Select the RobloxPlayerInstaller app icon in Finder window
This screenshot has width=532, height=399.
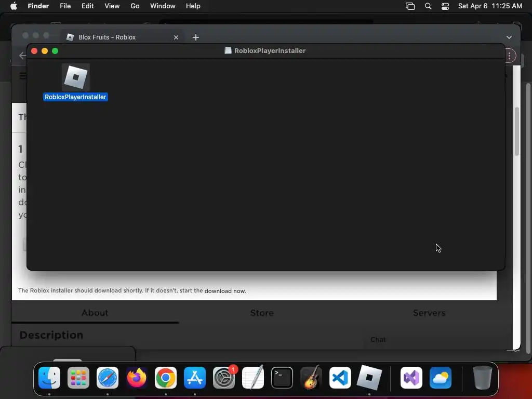[76, 77]
